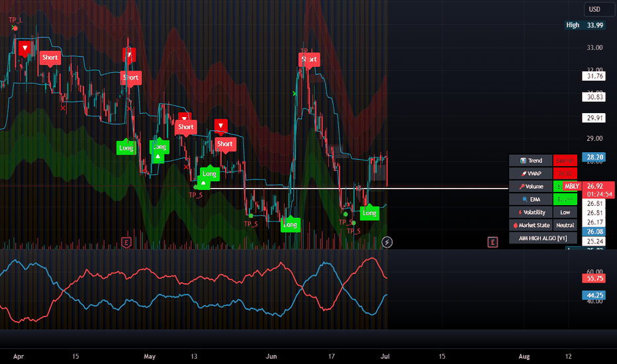Viewport: 617px width, 364px height.
Task: Click the 33.00 price axis tick
Action: point(594,48)
